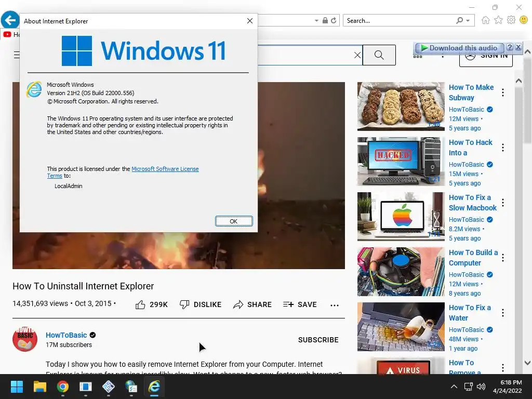Click the YouTube search button

pyautogui.click(x=379, y=55)
